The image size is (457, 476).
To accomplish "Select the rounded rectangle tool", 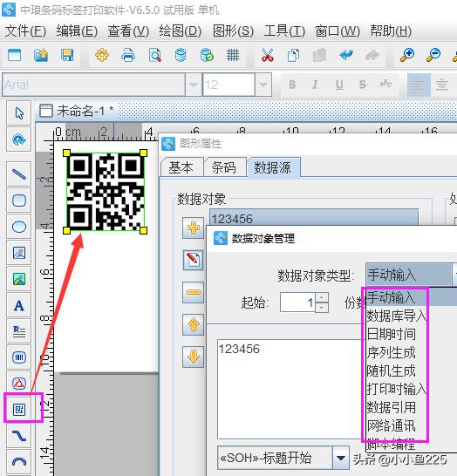I will pyautogui.click(x=19, y=201).
